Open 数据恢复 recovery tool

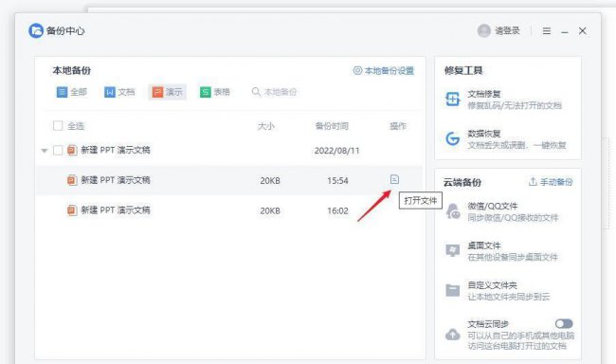[x=508, y=139]
